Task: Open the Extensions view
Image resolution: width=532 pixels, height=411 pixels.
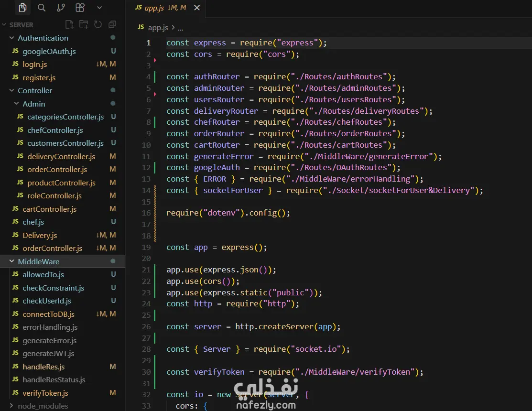Action: pos(80,8)
